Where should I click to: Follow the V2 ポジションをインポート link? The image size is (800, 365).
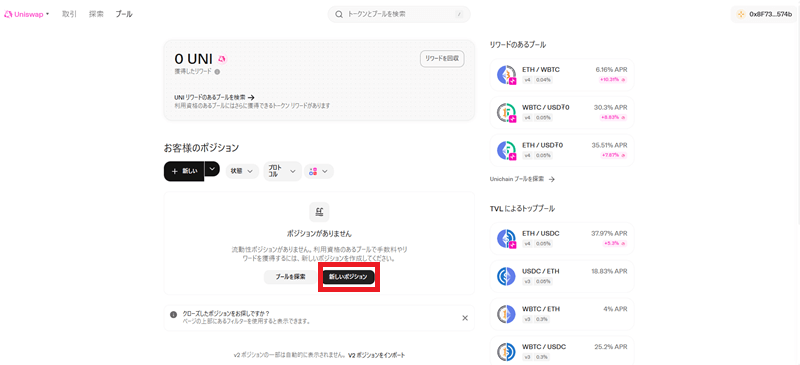pos(377,355)
